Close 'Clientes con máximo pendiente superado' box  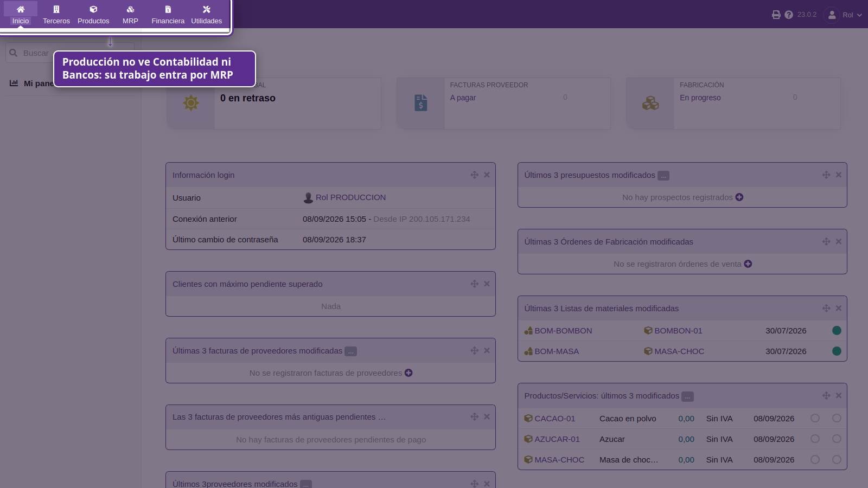click(x=487, y=284)
